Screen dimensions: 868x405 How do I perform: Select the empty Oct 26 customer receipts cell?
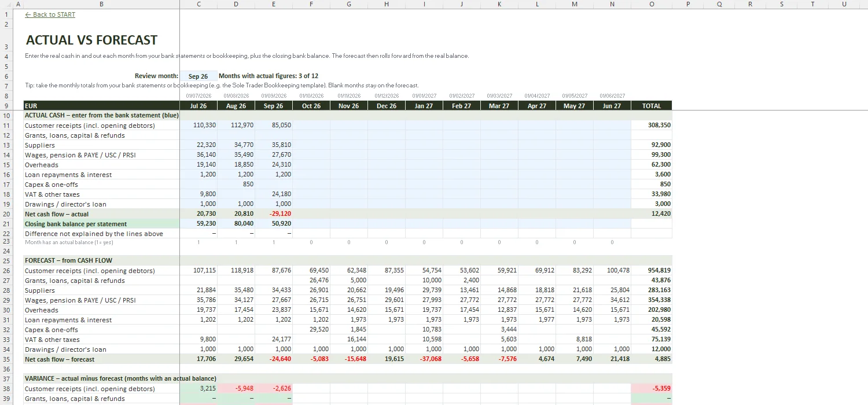(x=311, y=126)
